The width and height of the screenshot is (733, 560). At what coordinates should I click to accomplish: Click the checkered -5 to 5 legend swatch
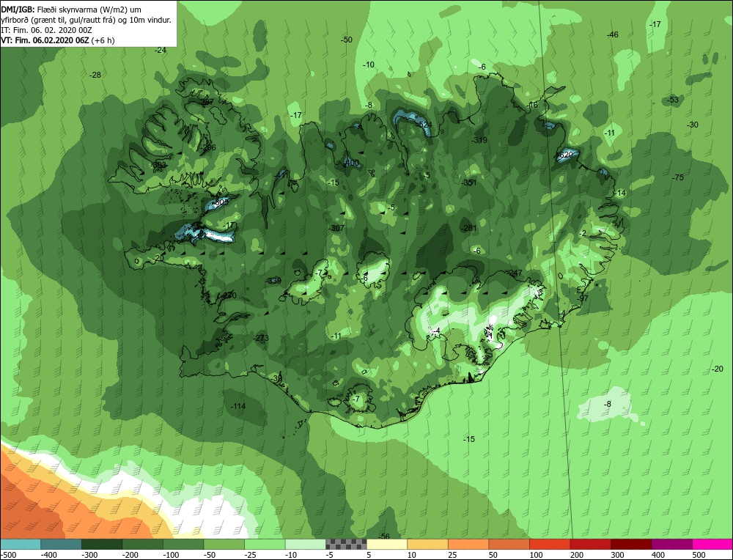[347, 544]
